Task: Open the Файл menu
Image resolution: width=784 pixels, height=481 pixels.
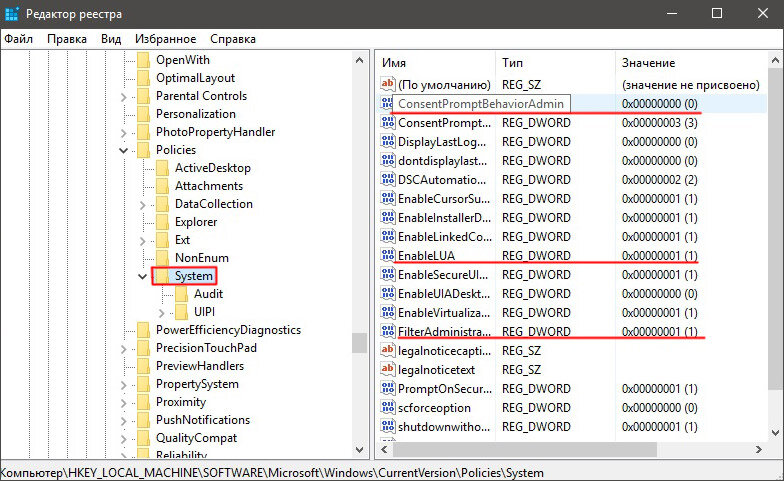Action: pos(18,39)
